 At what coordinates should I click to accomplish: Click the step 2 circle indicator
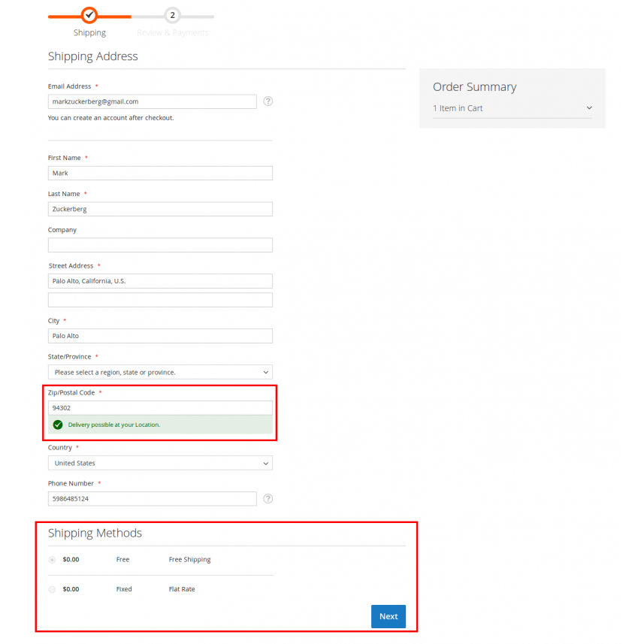(172, 14)
